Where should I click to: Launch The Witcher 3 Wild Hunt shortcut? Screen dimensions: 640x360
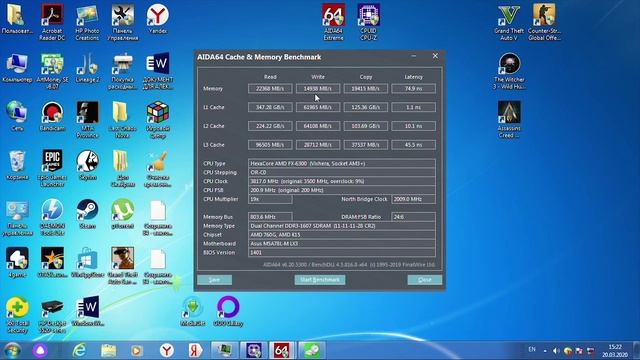coord(509,71)
